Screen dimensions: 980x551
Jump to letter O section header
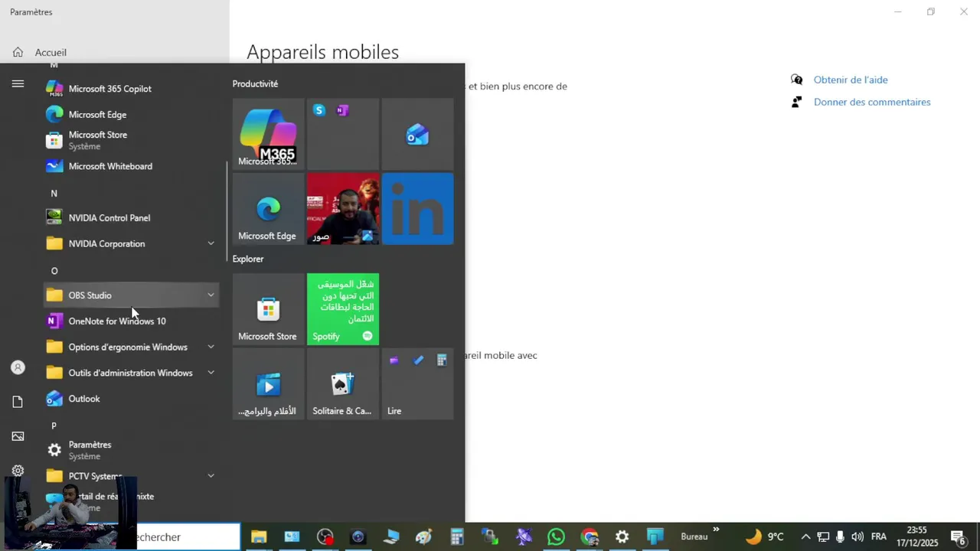coord(54,271)
